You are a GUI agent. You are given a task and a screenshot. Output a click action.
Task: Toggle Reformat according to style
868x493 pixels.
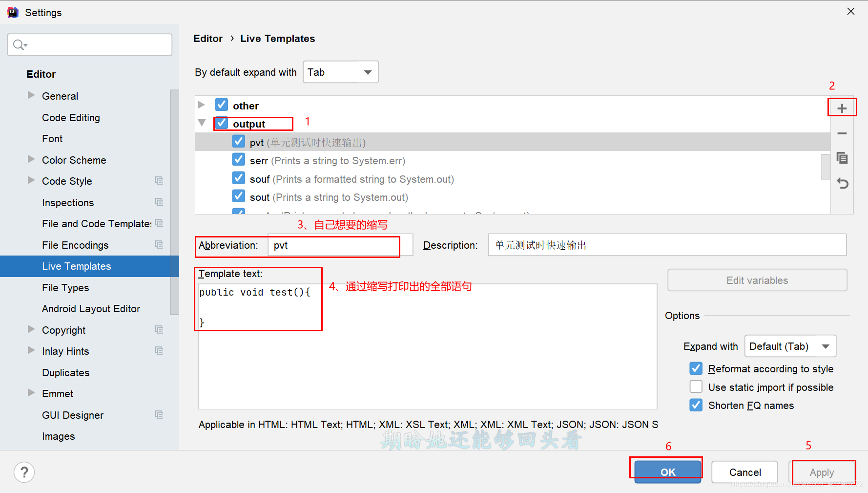click(696, 368)
